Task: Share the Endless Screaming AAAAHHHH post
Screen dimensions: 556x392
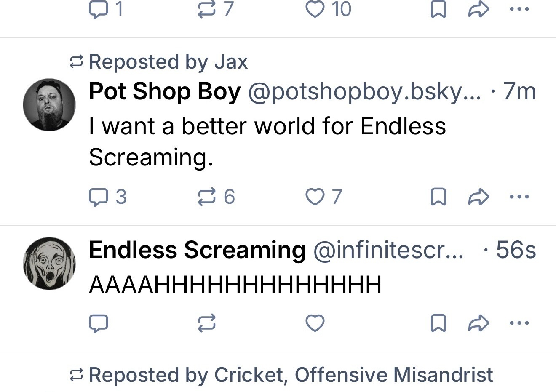Action: [478, 323]
